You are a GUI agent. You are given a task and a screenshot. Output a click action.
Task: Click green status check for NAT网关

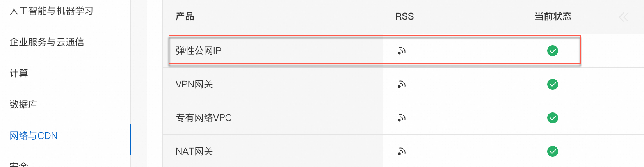point(552,151)
